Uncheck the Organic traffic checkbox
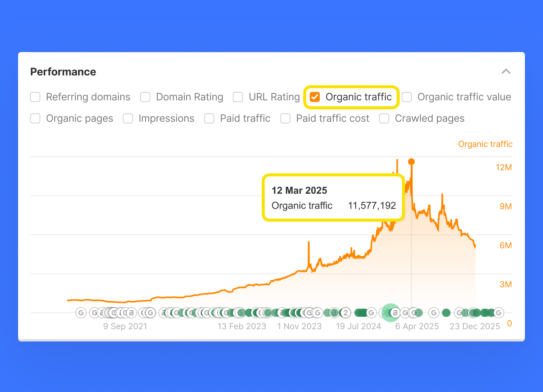 click(x=314, y=97)
